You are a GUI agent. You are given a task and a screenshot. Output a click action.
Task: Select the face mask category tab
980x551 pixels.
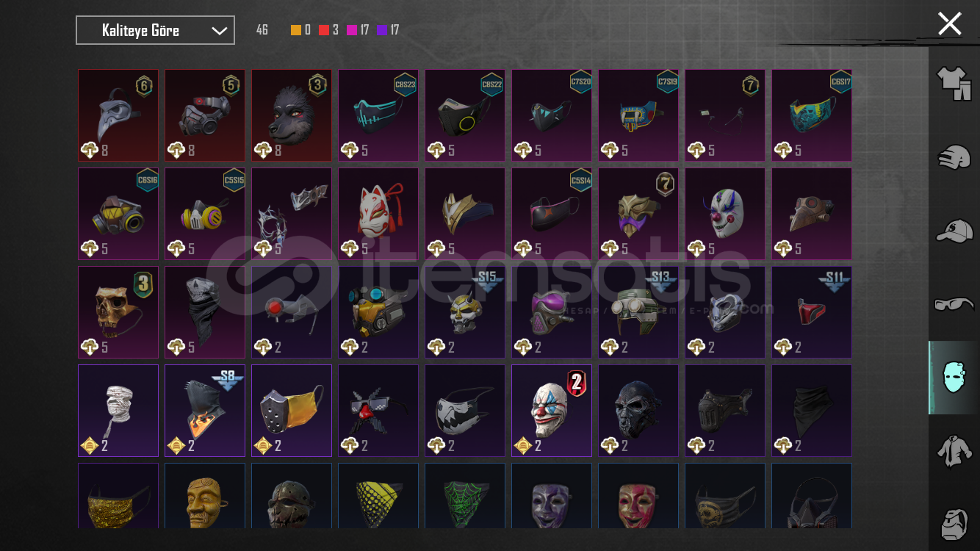954,377
